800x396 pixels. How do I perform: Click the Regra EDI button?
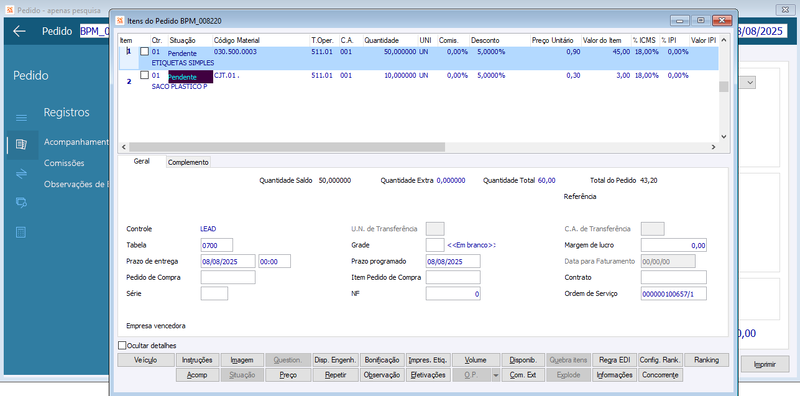coord(614,360)
